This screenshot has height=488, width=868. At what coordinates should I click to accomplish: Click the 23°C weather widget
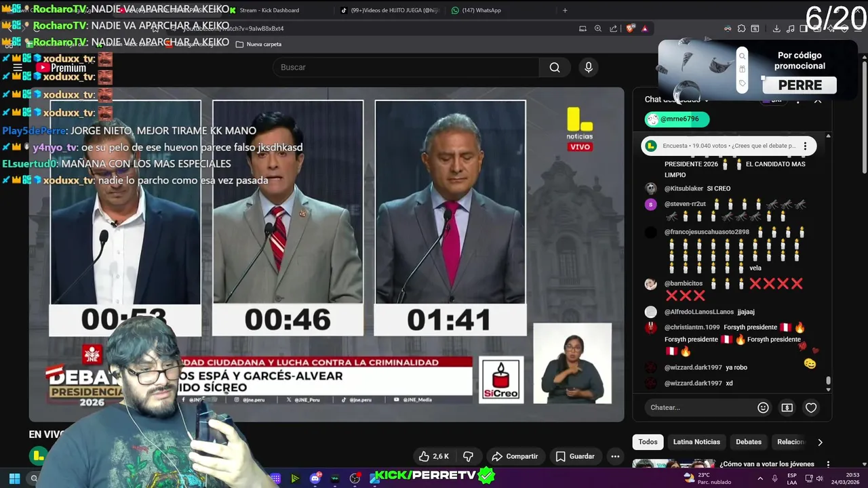point(706,479)
